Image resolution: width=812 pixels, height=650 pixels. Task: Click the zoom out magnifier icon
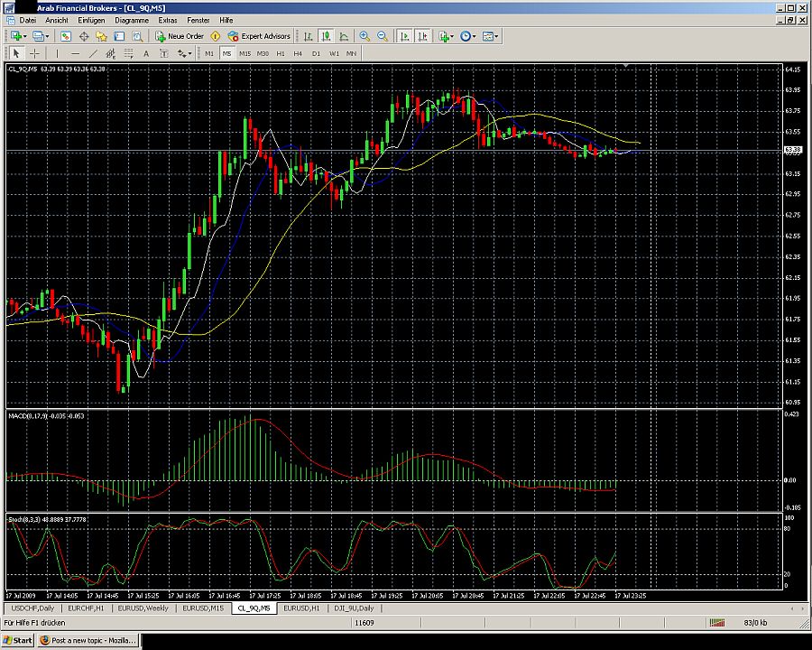383,36
